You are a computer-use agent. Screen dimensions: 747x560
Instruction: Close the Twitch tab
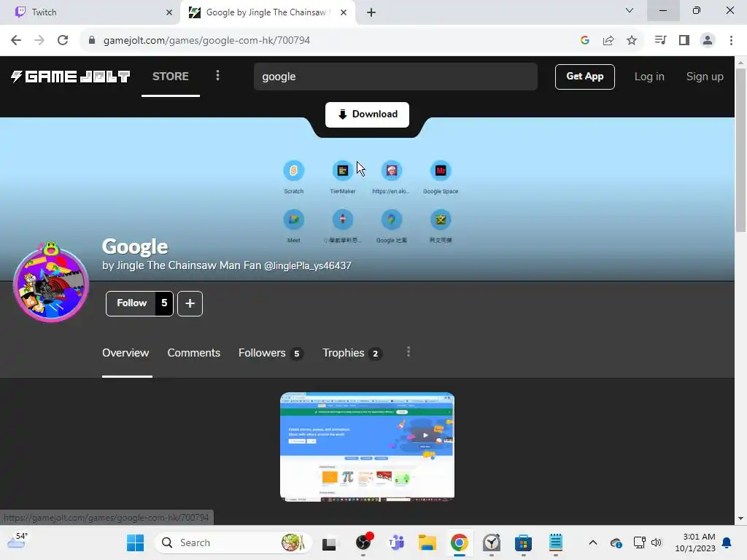(169, 12)
